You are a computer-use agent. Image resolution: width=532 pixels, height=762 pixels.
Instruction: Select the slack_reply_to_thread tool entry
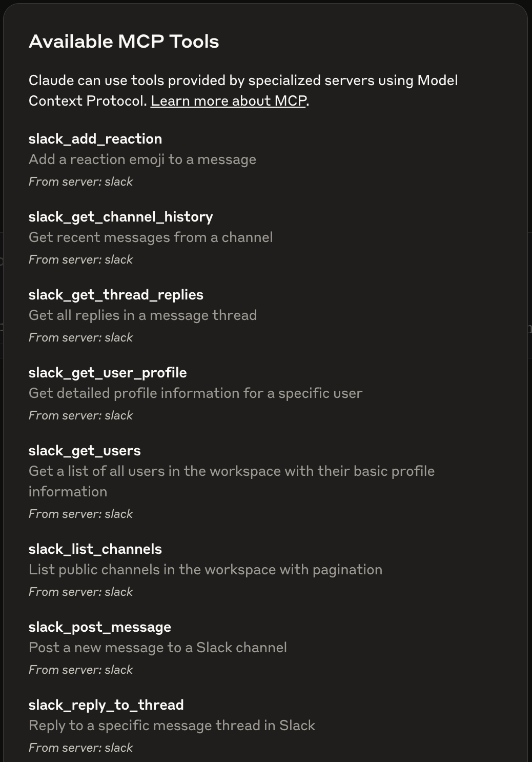tap(106, 705)
